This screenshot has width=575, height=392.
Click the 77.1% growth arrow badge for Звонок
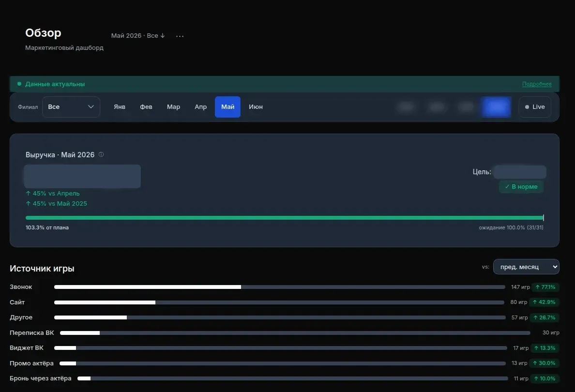(x=545, y=287)
